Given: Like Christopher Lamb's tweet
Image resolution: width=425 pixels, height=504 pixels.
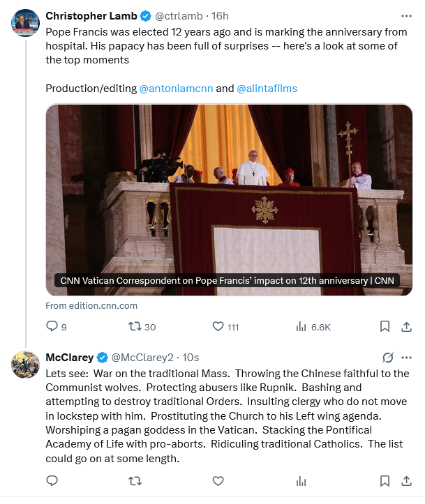Looking at the screenshot, I should coord(218,326).
